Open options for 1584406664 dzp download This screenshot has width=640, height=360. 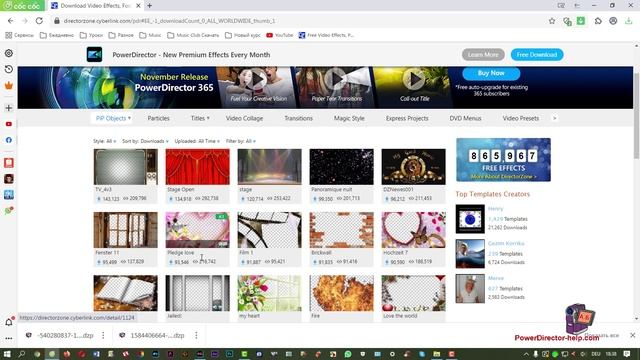(x=196, y=335)
